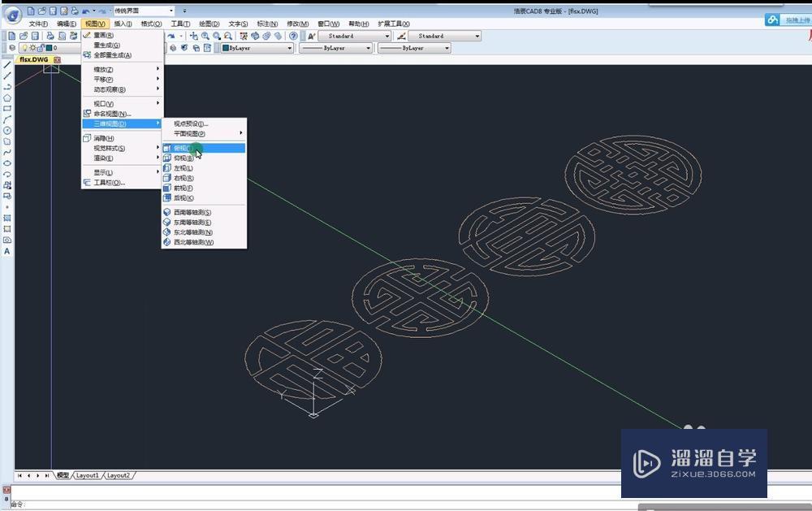
Task: Select the multiline Text 'A' tool
Action: (7, 252)
